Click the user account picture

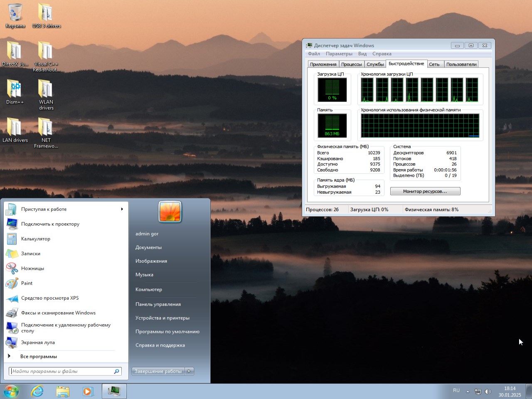[x=170, y=212]
